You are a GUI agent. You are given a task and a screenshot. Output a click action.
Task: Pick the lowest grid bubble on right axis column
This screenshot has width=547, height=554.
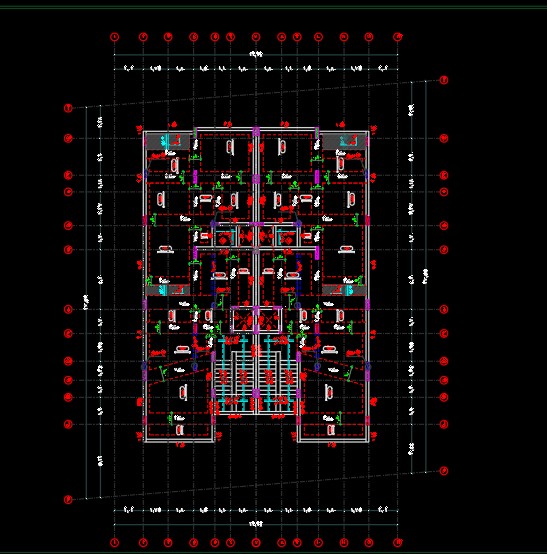444,471
